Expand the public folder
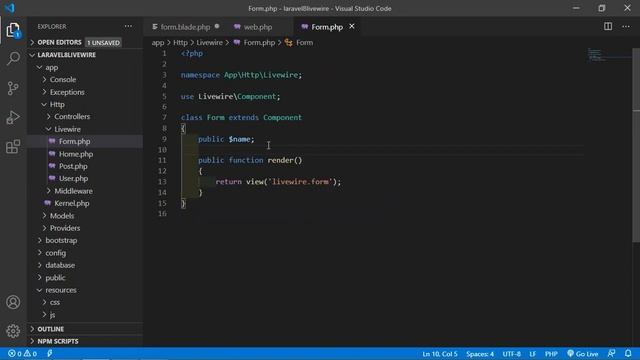This screenshot has width=640, height=360. [55, 278]
